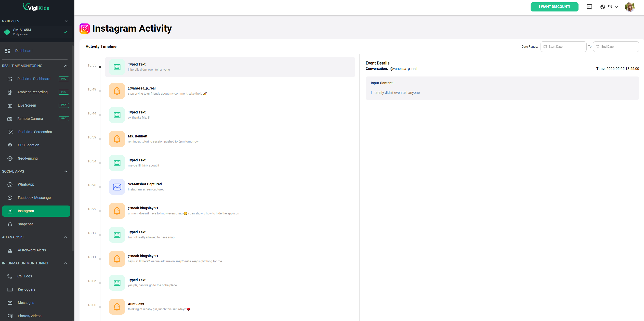Screen dimensions: 644x321
Task: Click the Snapchat ghost icon
Action: 10,224
